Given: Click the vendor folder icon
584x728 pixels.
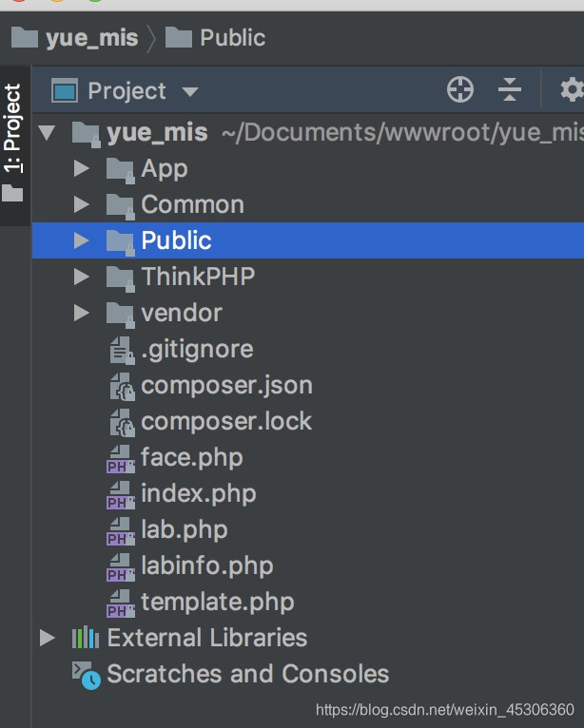Looking at the screenshot, I should tap(121, 316).
